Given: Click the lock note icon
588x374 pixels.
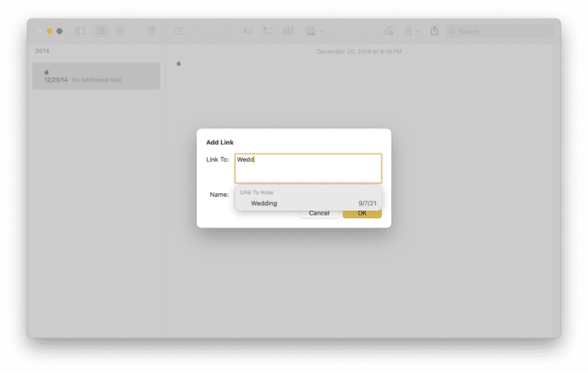Looking at the screenshot, I should (409, 31).
